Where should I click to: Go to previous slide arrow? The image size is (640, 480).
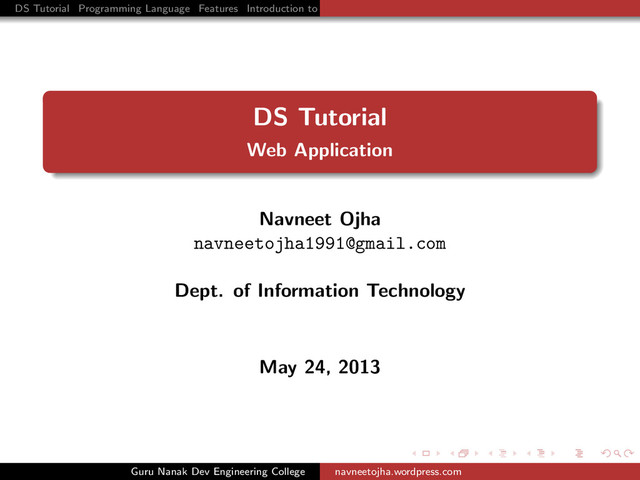click(414, 453)
